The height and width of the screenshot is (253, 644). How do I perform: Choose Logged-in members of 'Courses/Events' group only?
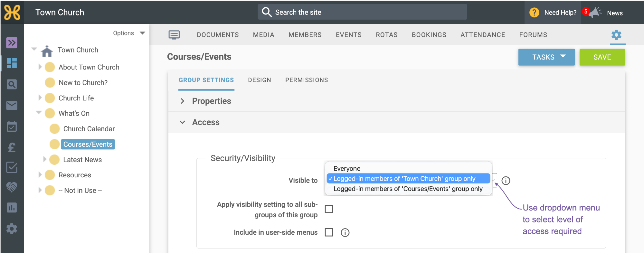click(408, 189)
